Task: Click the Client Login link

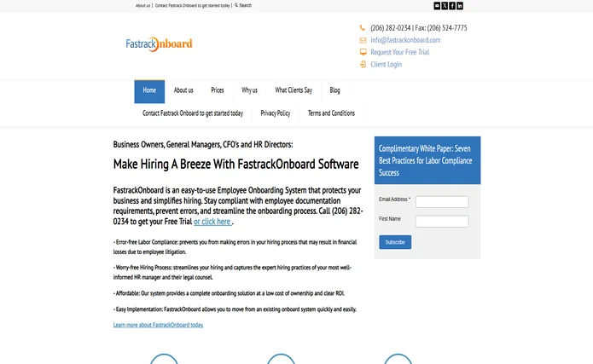Action: [387, 64]
